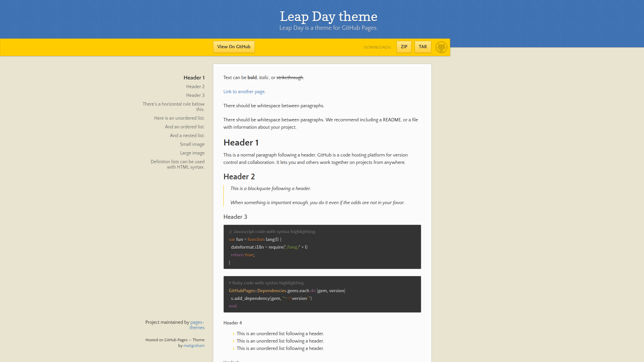The height and width of the screenshot is (362, 644).
Task: Click the Leap Day theme title
Action: [x=328, y=16]
